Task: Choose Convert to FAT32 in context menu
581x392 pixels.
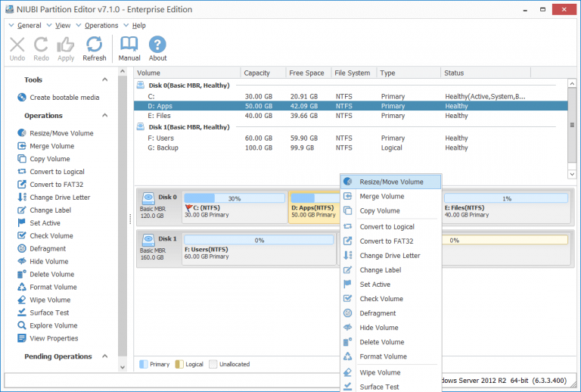Action: [x=390, y=241]
